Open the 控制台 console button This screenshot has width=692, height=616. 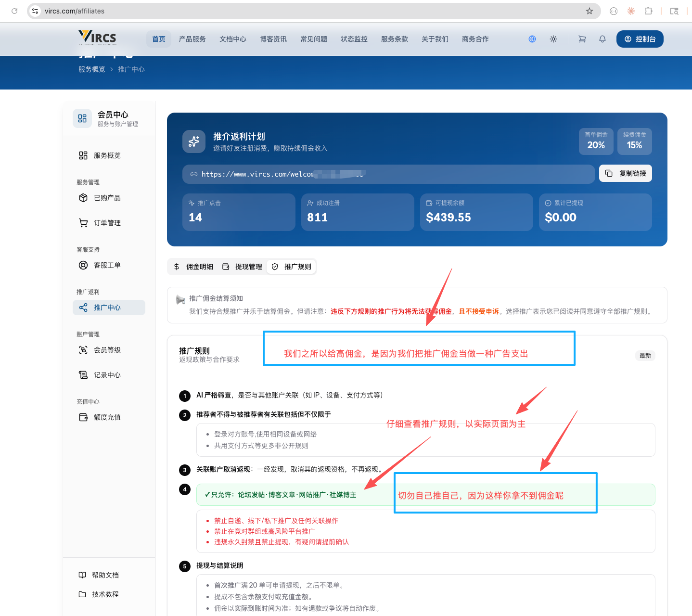click(640, 39)
